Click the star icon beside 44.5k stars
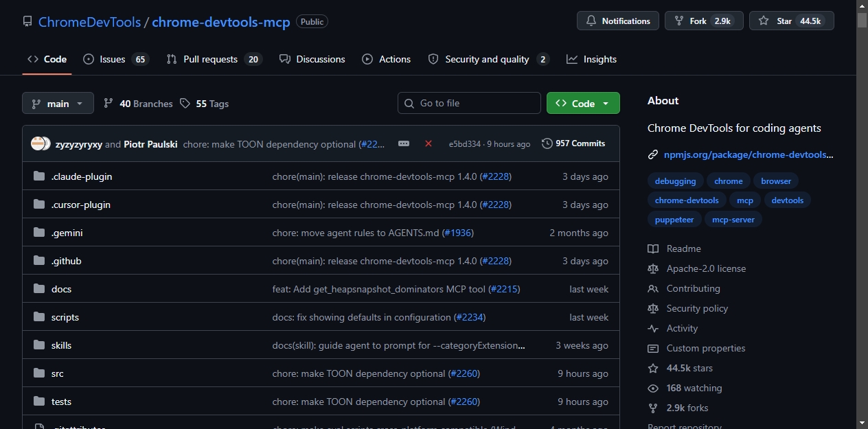Viewport: 868px width, 429px height. click(x=653, y=368)
